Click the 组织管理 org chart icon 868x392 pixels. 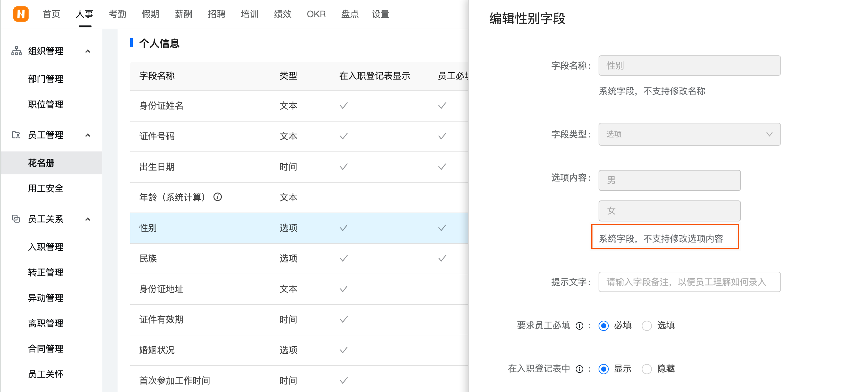[x=16, y=51]
